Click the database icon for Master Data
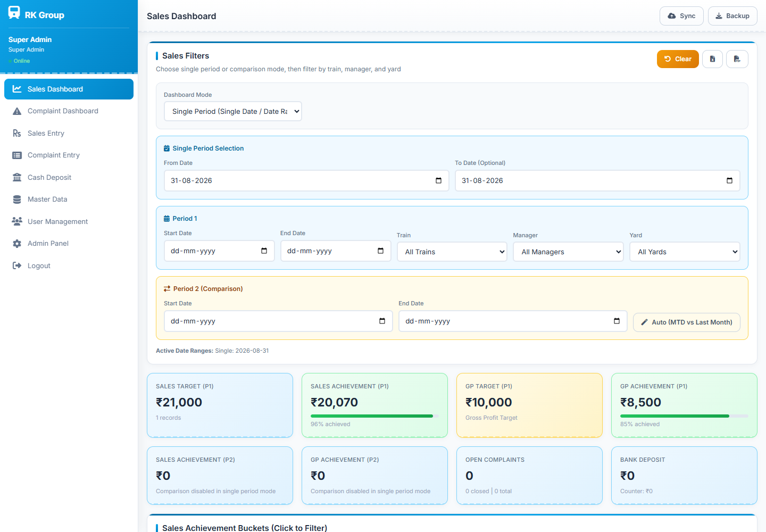 coord(17,199)
